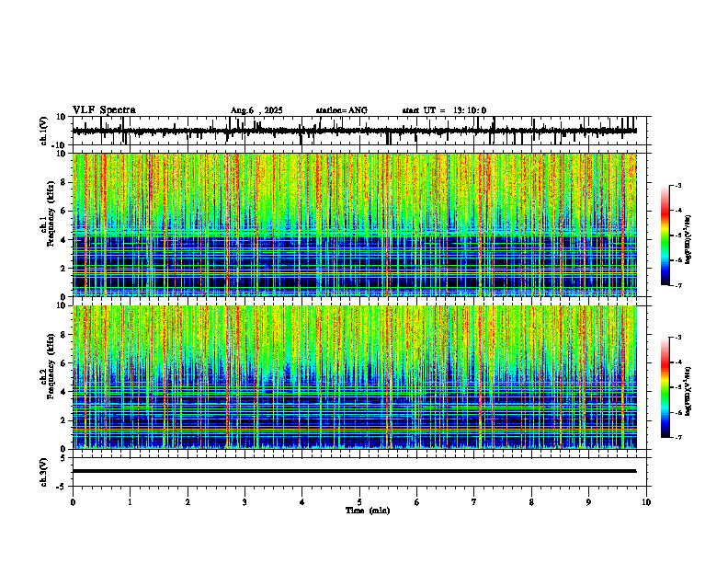This screenshot has height=563, width=728.
Task: Click the start UT value "13:10:0"
Action: [x=470, y=110]
